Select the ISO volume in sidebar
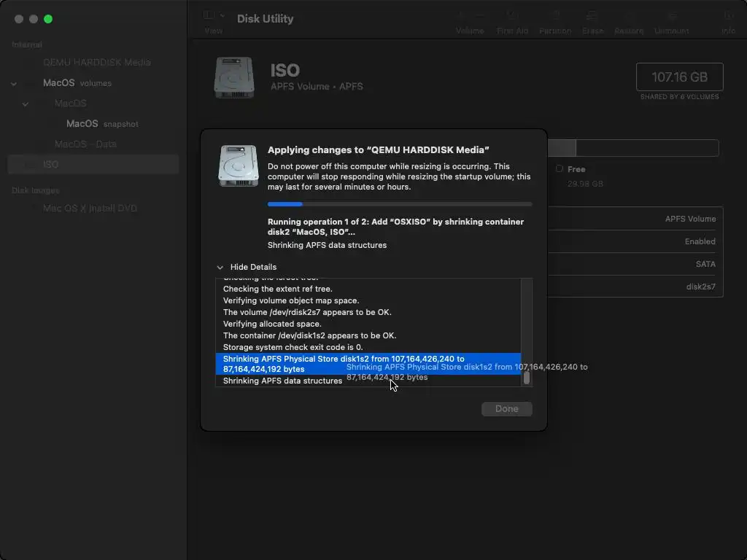 tap(93, 164)
